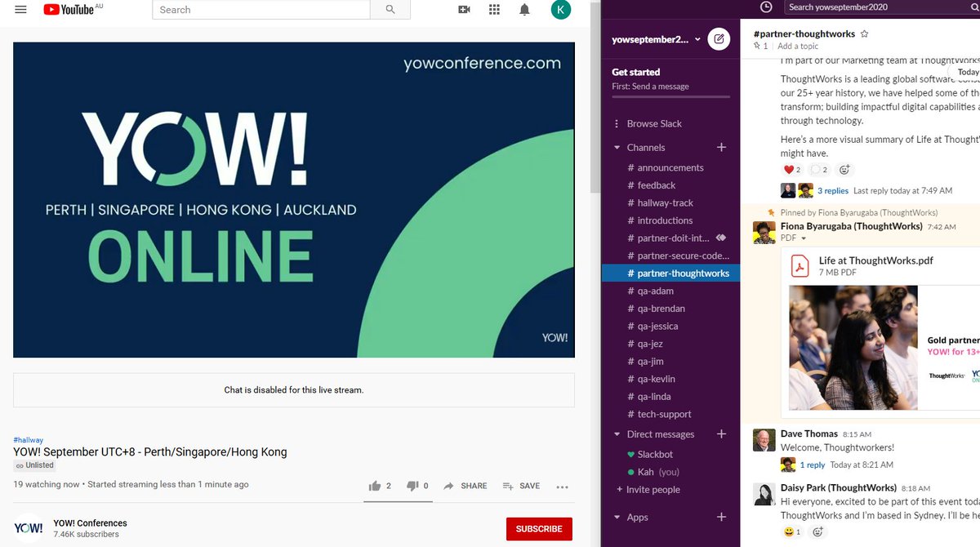Open YouTube notifications bell
The image size is (980, 547).
point(524,10)
